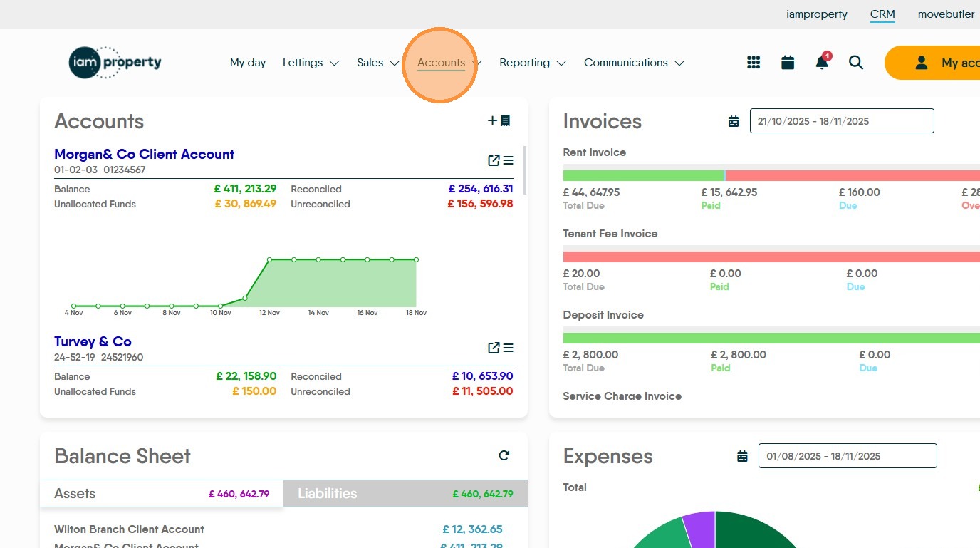Click the movebutler link in top bar
The height and width of the screenshot is (548, 980).
coord(946,14)
